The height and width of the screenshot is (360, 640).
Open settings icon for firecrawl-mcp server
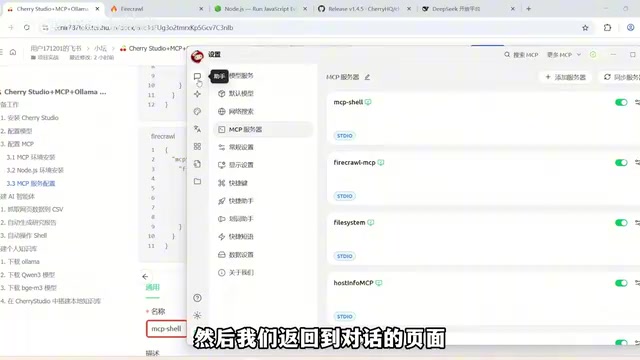(637, 162)
